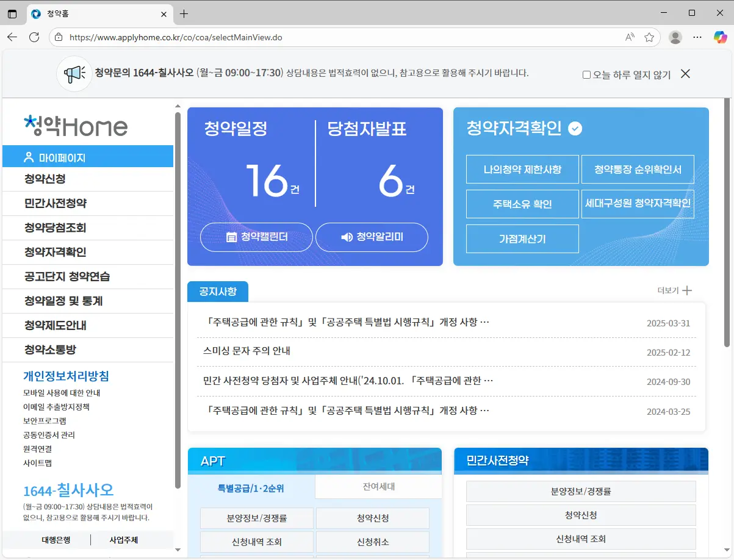Switch to 잔여세대 tab

[x=378, y=487]
